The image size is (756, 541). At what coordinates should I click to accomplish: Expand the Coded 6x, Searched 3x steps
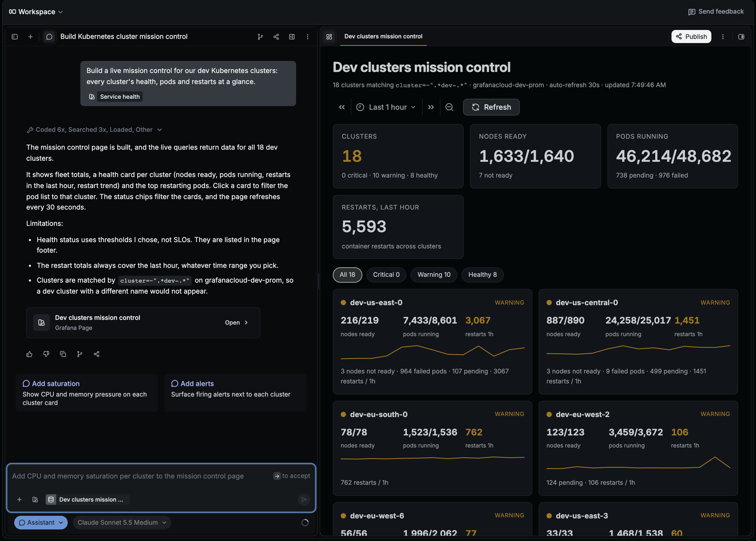94,130
